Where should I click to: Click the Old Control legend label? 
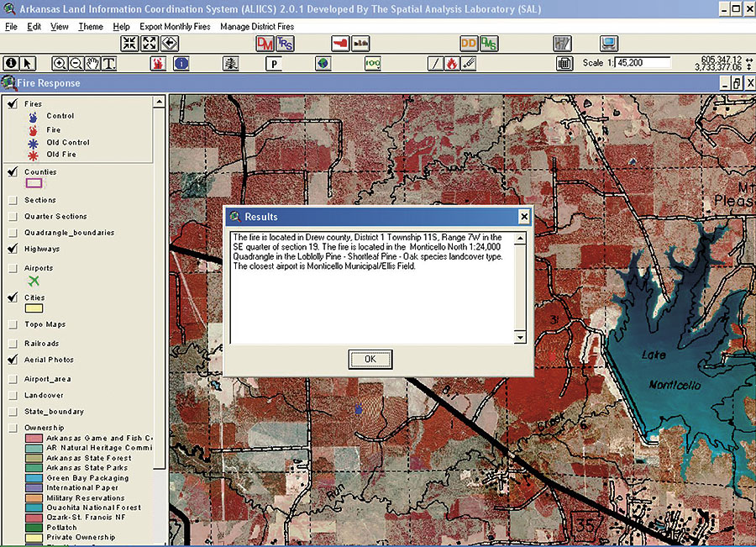[x=68, y=142]
